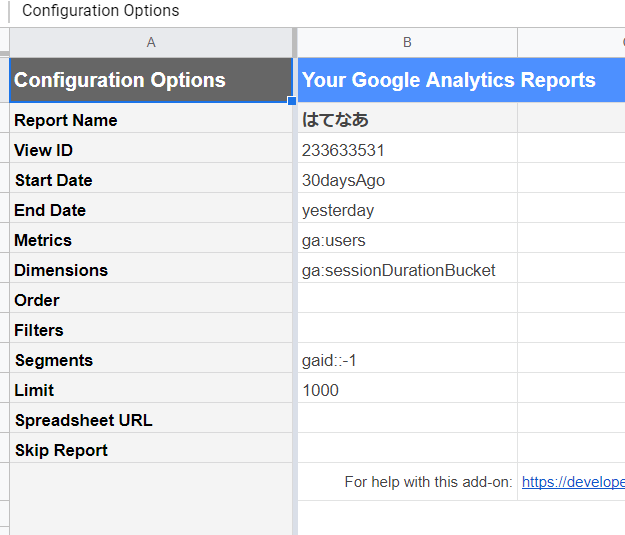Click the Start Date label cell
This screenshot has height=535, width=625.
(151, 178)
